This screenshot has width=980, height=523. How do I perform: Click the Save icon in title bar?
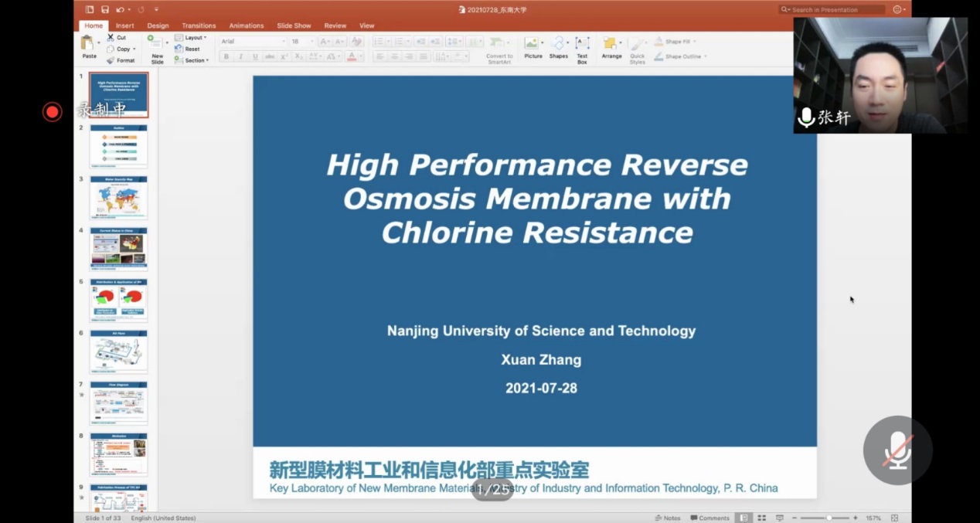point(105,9)
